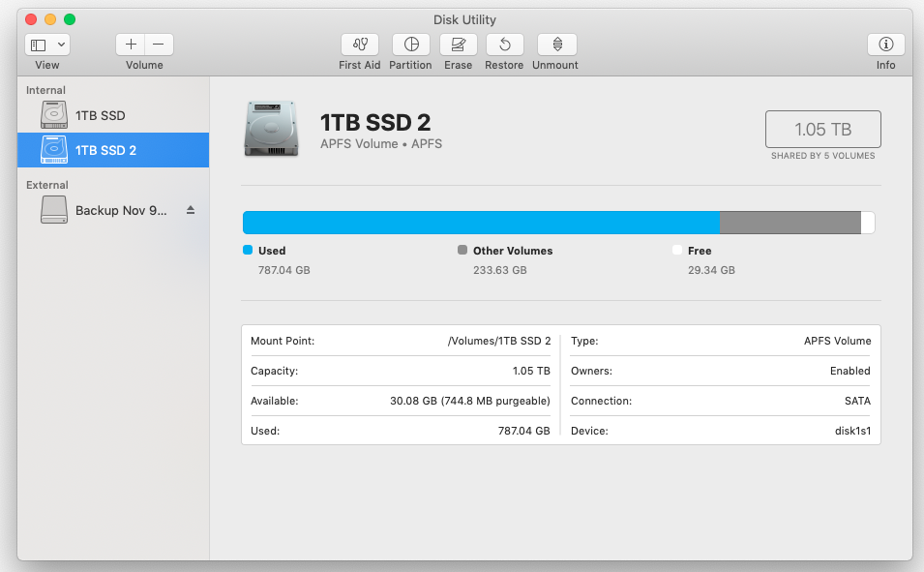This screenshot has height=572, width=924.
Task: Click the Restore toolbar icon
Action: coord(504,45)
